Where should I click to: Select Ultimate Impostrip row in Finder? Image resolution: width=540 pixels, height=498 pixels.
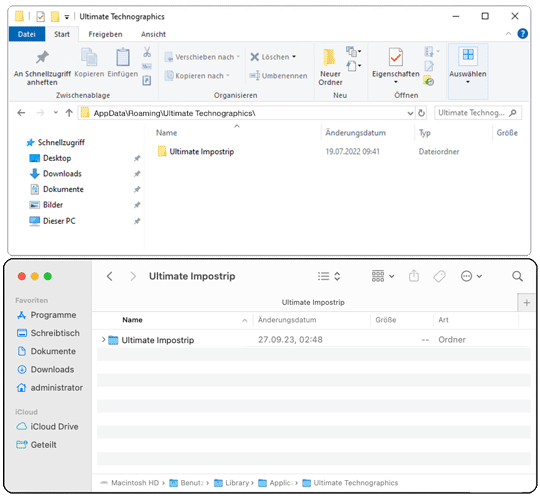[313, 340]
